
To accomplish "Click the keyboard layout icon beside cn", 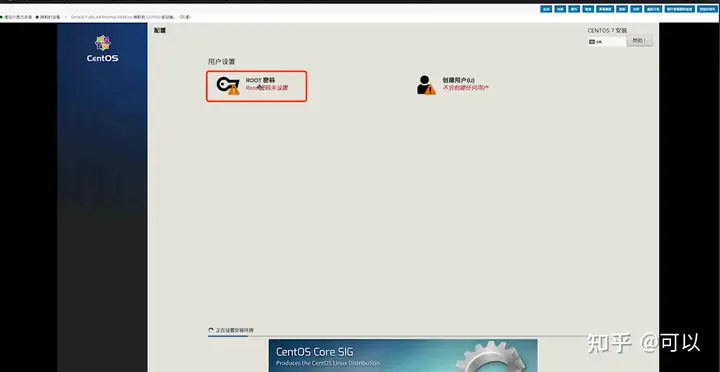I will (x=592, y=41).
